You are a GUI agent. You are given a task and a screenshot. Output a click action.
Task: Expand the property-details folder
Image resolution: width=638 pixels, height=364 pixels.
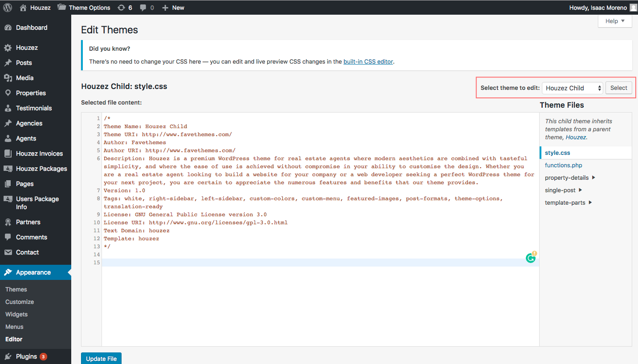click(x=570, y=178)
